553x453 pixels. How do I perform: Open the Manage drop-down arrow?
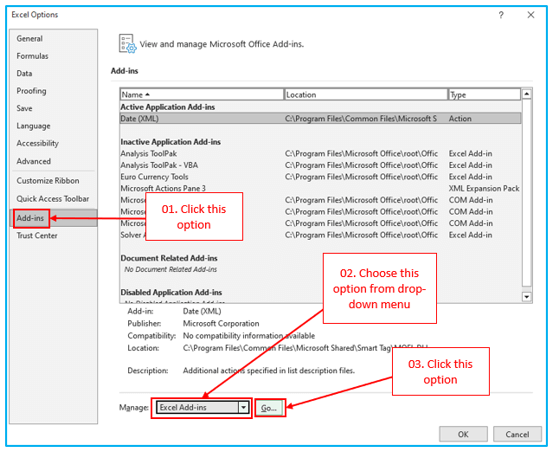(243, 408)
